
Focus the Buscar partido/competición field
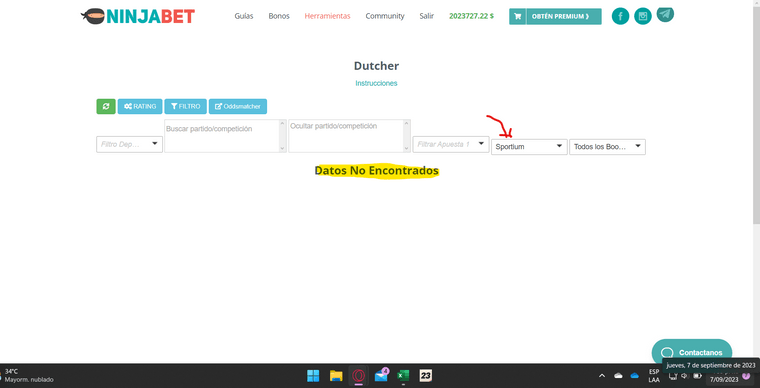click(x=225, y=136)
